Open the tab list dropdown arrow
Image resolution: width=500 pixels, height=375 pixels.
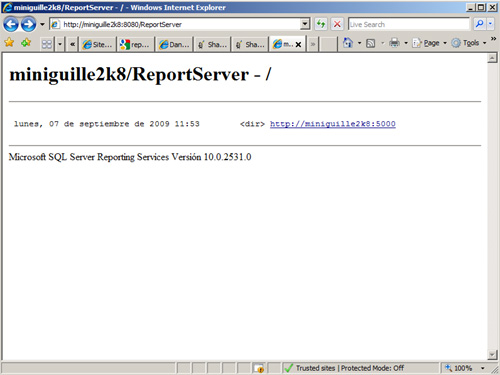pos(60,44)
